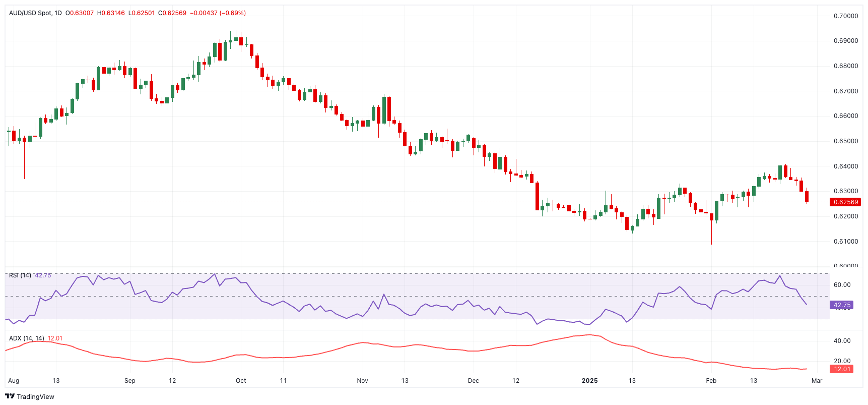Click the −0.00437 (−0.69%) change value
The width and height of the screenshot is (868, 405).
point(218,13)
